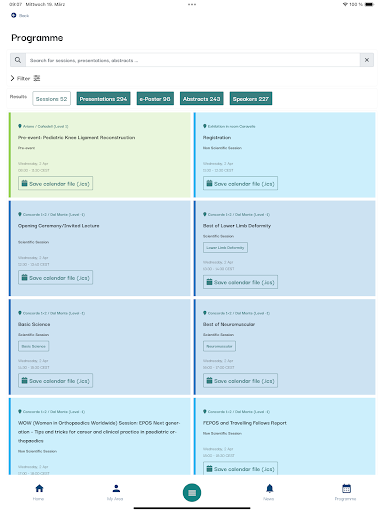Open Programme in bottom navigation
This screenshot has width=384, height=512.
[346, 492]
